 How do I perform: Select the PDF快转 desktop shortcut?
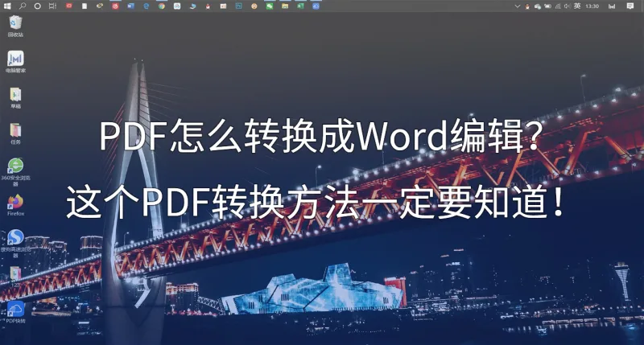tap(15, 312)
